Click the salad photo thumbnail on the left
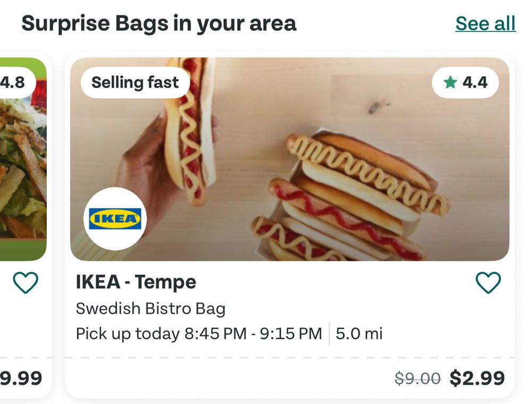 click(24, 159)
